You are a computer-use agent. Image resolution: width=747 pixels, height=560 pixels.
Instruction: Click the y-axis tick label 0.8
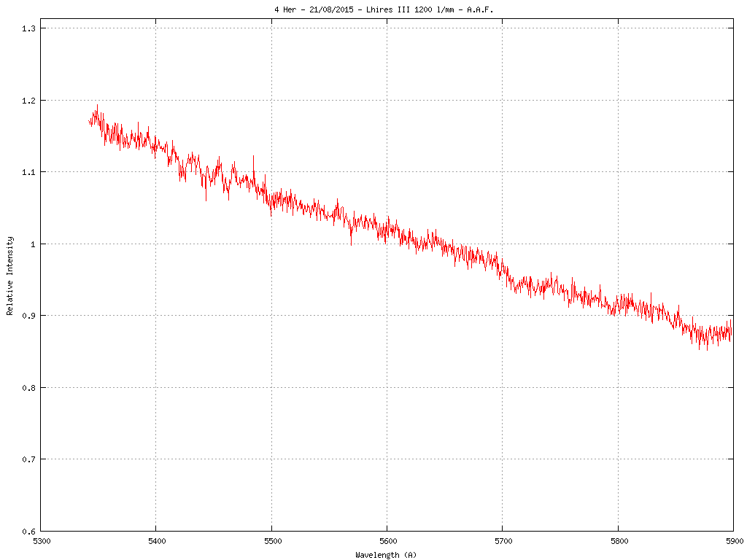click(x=29, y=388)
